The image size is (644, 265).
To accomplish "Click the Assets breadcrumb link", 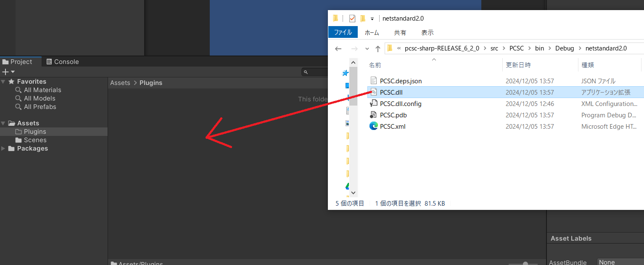I will pyautogui.click(x=120, y=83).
